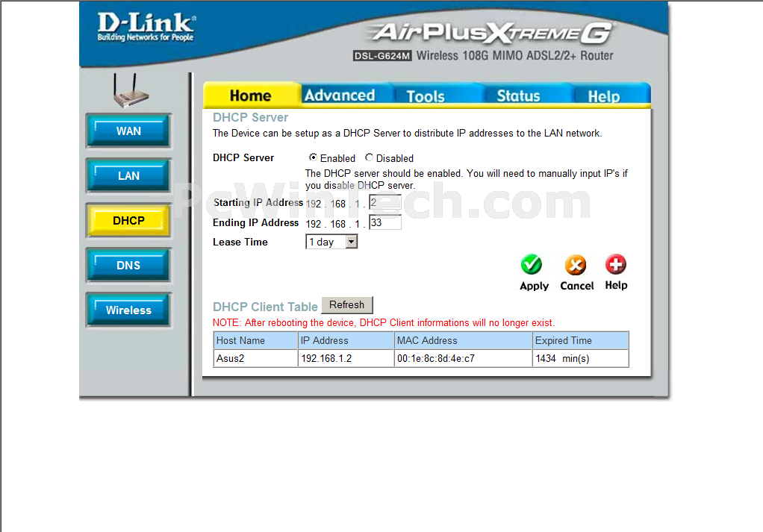Select the Disabled DHCP Server radio button
This screenshot has height=532, width=763.
click(369, 157)
